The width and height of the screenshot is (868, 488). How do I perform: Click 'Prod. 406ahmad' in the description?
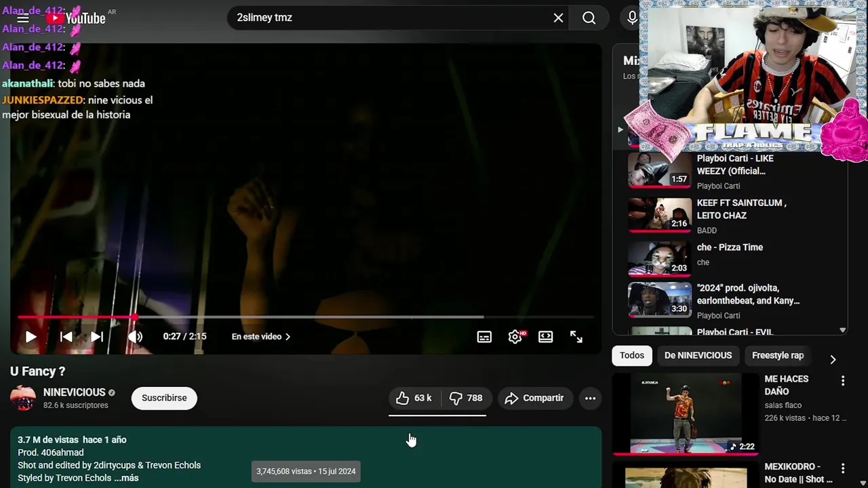click(51, 453)
